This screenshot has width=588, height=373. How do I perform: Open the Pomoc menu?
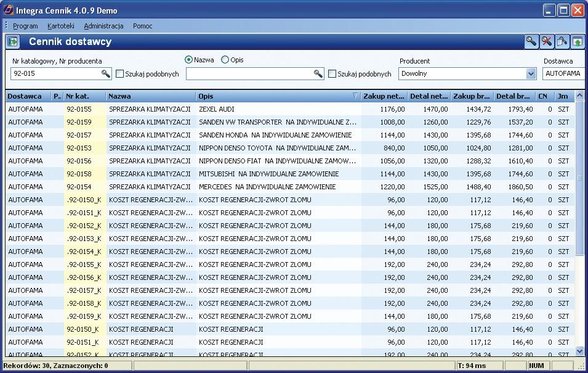(x=142, y=26)
